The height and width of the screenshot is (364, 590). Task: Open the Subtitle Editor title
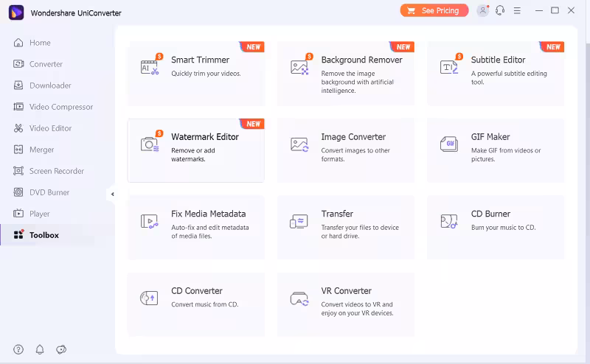coord(499,60)
